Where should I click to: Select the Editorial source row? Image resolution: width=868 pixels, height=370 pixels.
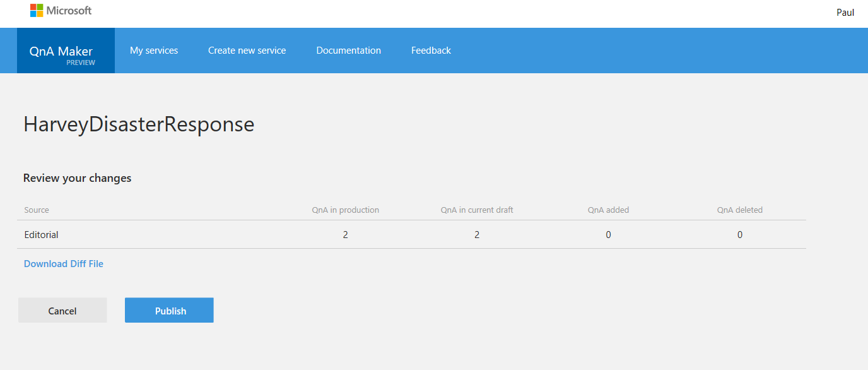42,235
